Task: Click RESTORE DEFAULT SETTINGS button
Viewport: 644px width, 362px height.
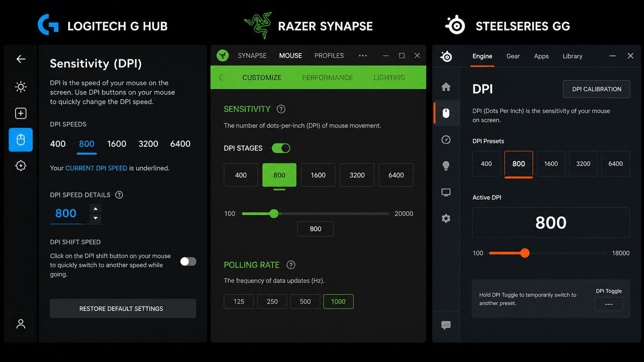Action: (123, 309)
